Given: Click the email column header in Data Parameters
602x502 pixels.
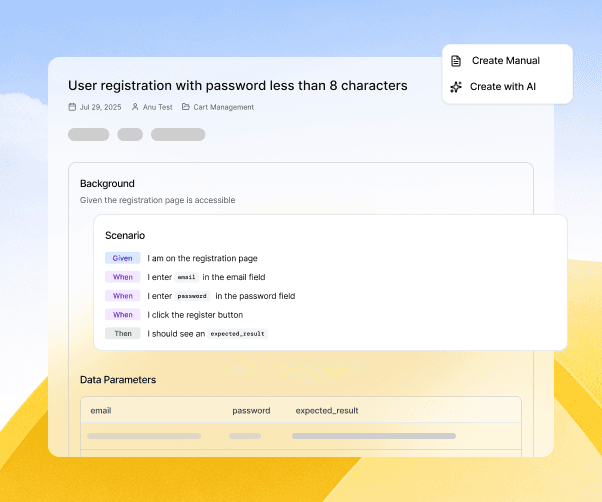Looking at the screenshot, I should point(101,410).
